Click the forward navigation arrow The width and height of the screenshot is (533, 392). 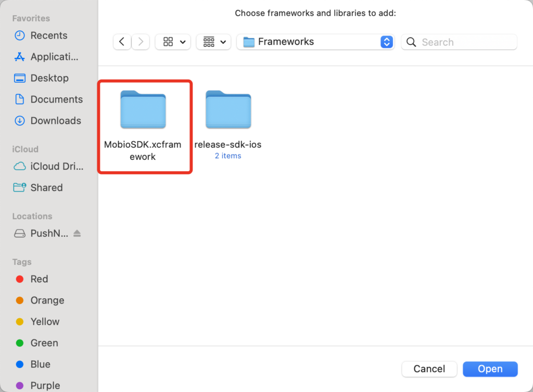pyautogui.click(x=140, y=42)
